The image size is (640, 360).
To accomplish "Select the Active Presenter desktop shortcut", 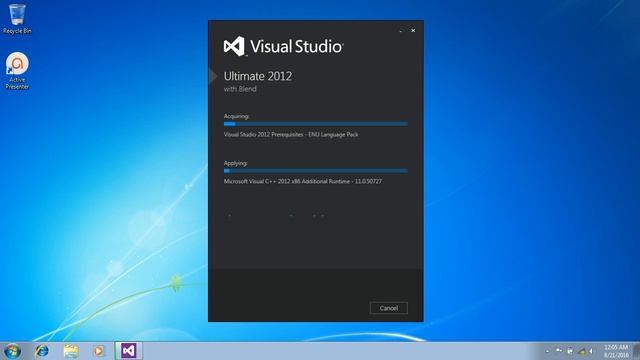I will pyautogui.click(x=17, y=71).
